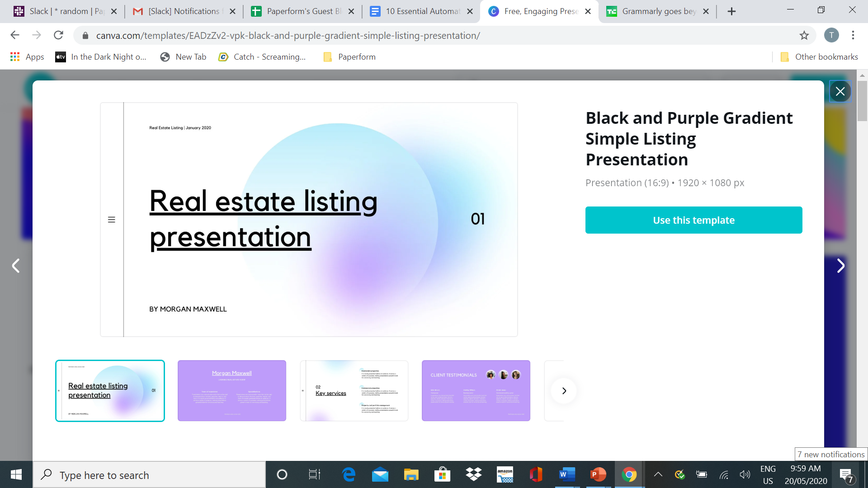Go to next template with right arrow
The width and height of the screenshot is (868, 488).
click(x=840, y=266)
